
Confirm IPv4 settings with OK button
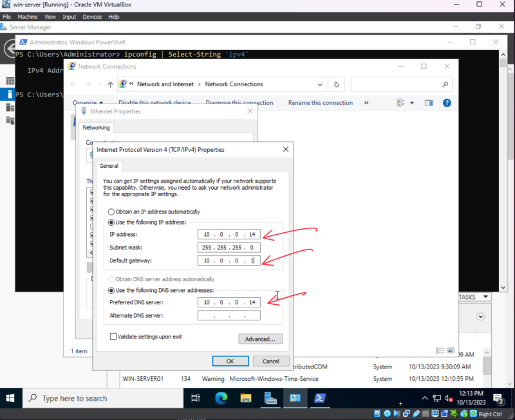point(230,361)
